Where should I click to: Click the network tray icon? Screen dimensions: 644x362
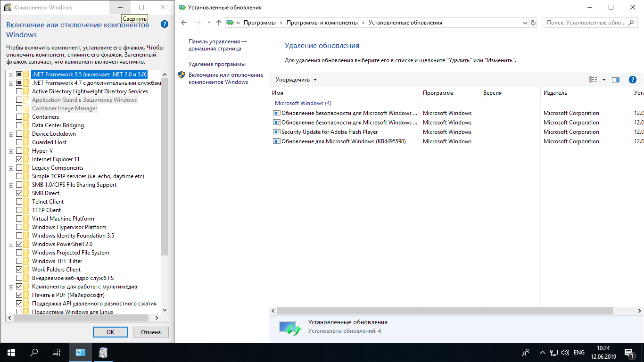point(554,353)
